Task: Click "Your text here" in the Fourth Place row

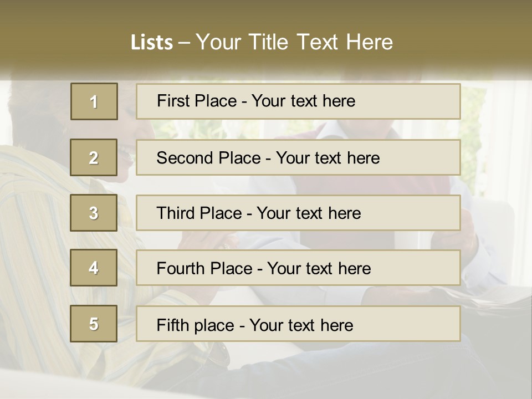Action: tap(319, 269)
